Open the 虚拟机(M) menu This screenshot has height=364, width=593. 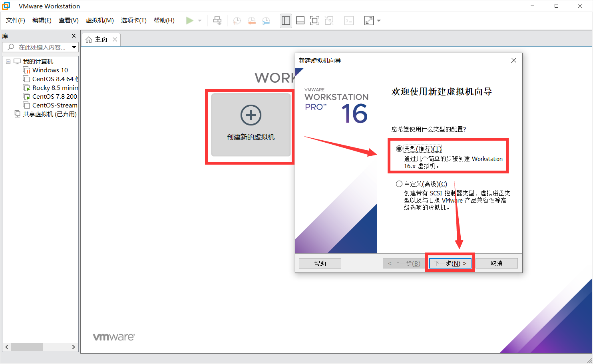[99, 20]
